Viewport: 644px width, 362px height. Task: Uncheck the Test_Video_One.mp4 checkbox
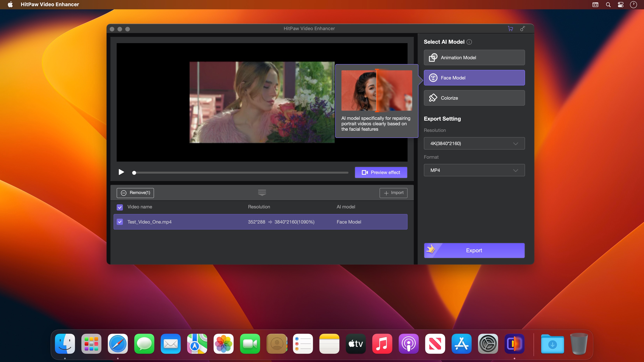coord(120,222)
